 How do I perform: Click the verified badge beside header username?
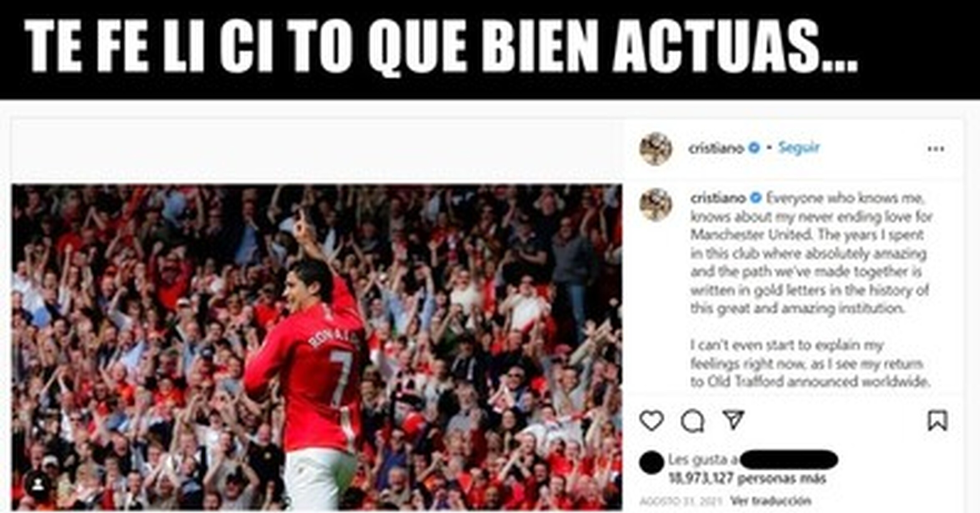[x=754, y=148]
